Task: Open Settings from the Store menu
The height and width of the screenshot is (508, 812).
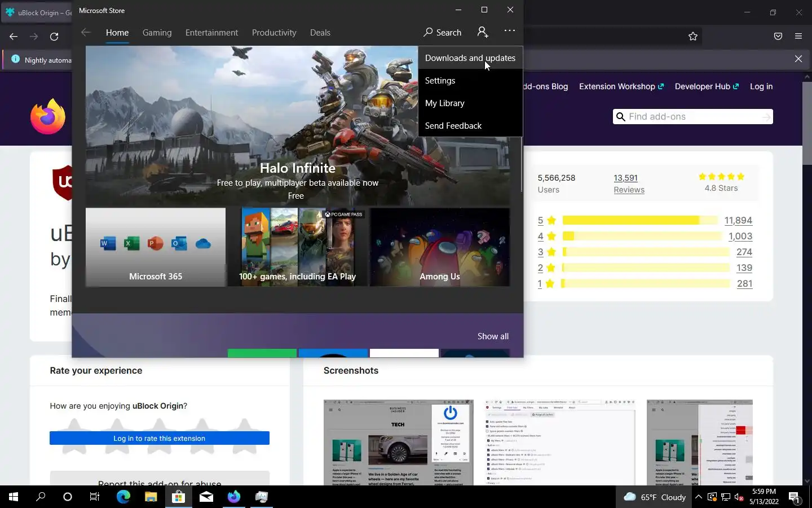Action: pos(470,80)
